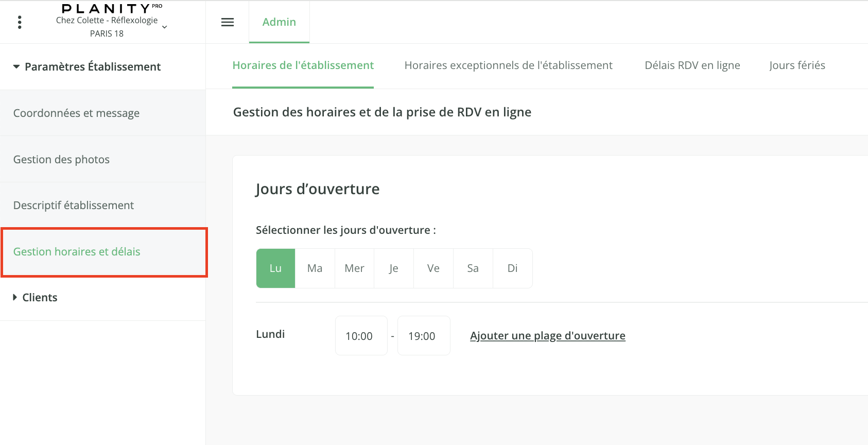Toggle Samedi (Sa) opening day
Viewport: 868px width, 445px height.
click(x=473, y=268)
